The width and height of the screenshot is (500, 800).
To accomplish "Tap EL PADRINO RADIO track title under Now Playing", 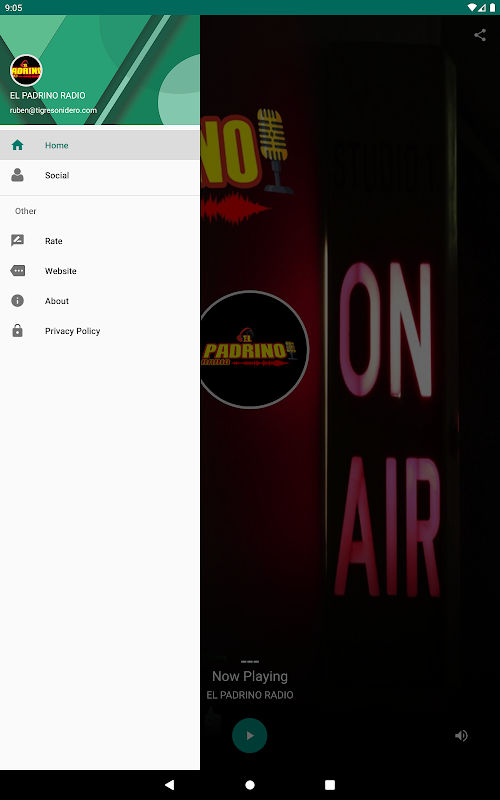I will 250,695.
